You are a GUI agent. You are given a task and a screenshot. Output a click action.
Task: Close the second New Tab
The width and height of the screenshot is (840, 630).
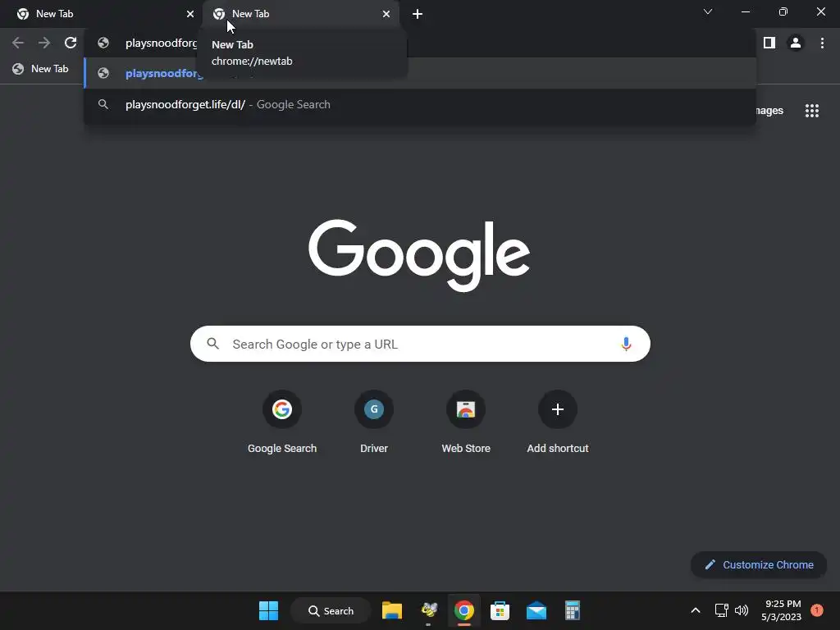tap(386, 14)
